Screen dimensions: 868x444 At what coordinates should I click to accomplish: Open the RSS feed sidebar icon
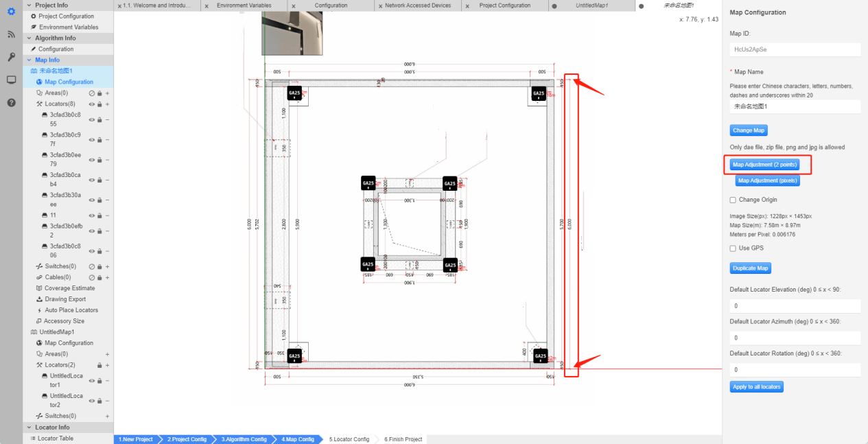point(11,34)
